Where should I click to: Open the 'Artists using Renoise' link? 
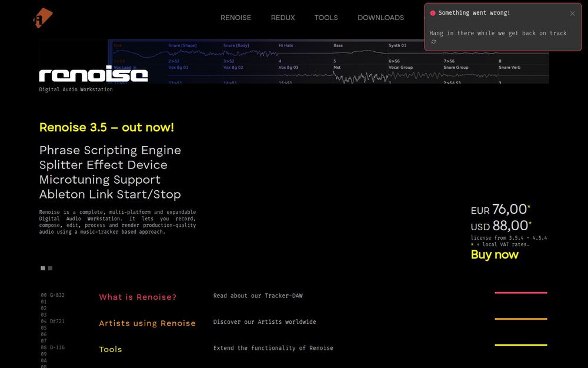148,323
